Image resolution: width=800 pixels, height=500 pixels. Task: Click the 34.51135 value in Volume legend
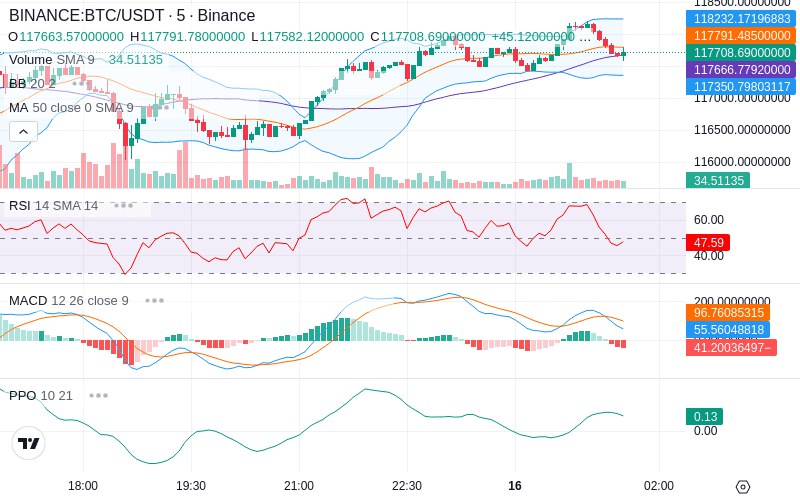pos(136,60)
